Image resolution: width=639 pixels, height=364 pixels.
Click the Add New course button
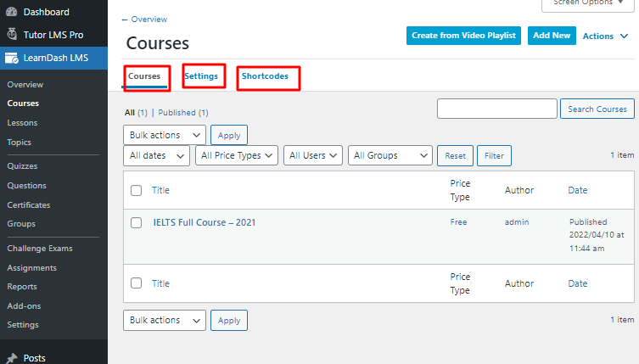pyautogui.click(x=552, y=36)
